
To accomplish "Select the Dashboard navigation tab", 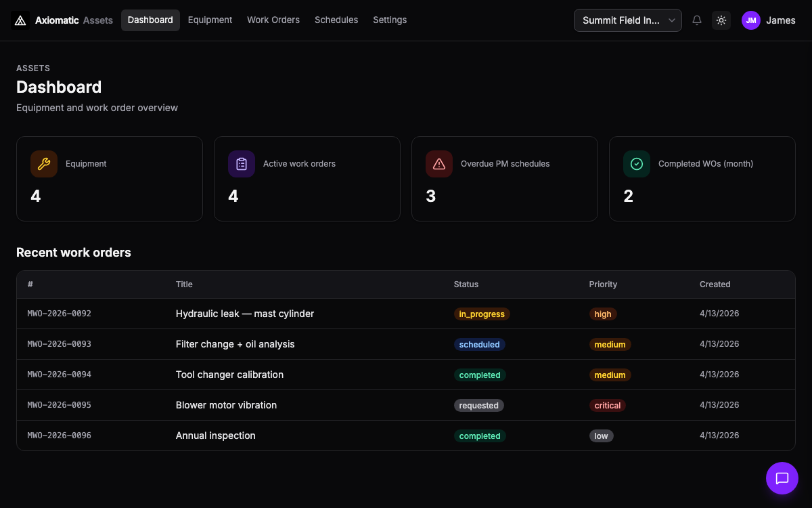I will pyautogui.click(x=150, y=20).
